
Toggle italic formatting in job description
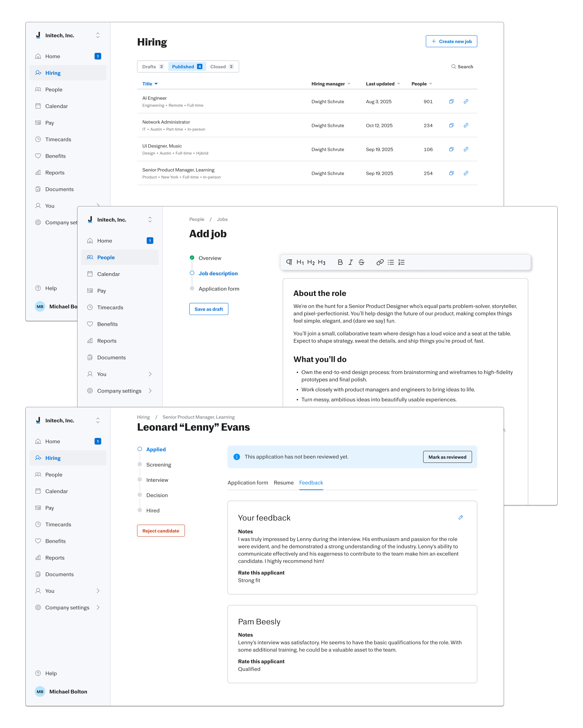tap(350, 262)
